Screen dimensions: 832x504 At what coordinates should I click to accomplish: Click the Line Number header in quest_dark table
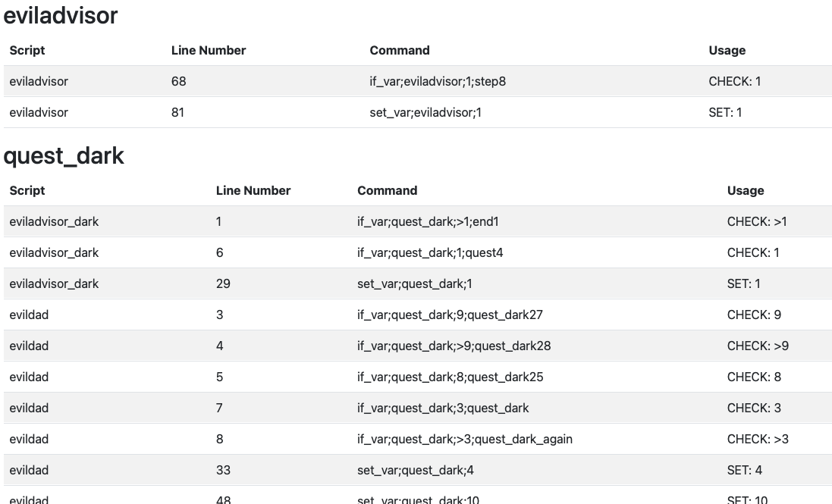(x=253, y=191)
